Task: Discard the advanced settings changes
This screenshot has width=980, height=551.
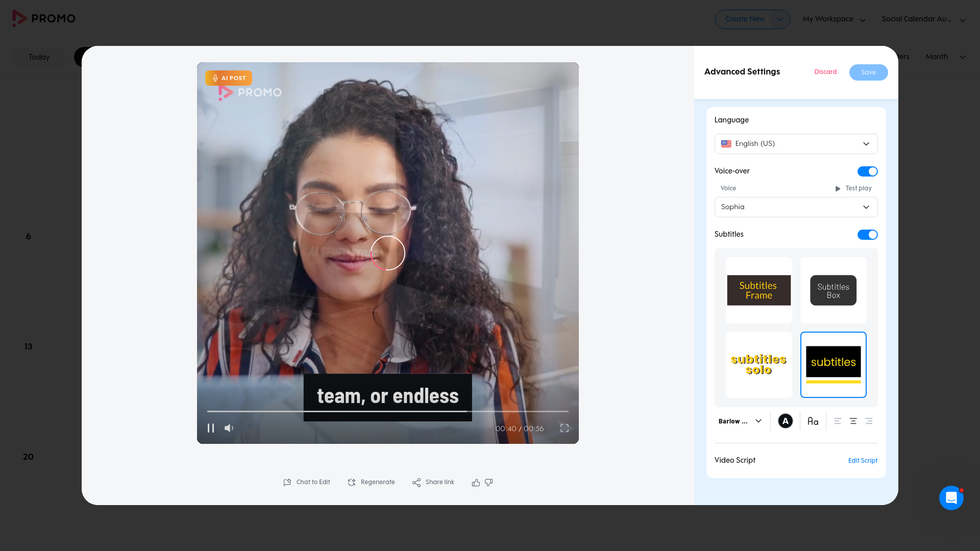Action: click(825, 72)
